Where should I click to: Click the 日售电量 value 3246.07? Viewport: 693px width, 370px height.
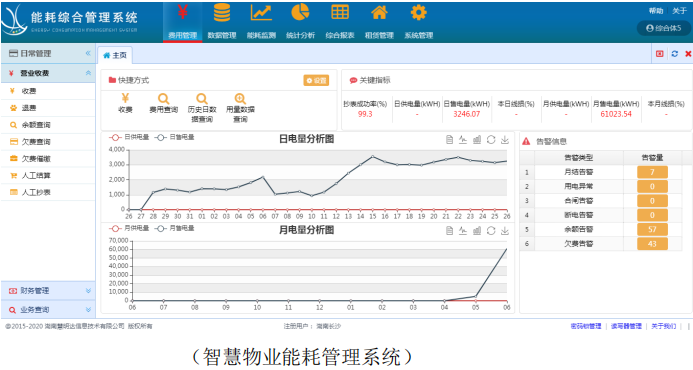466,114
